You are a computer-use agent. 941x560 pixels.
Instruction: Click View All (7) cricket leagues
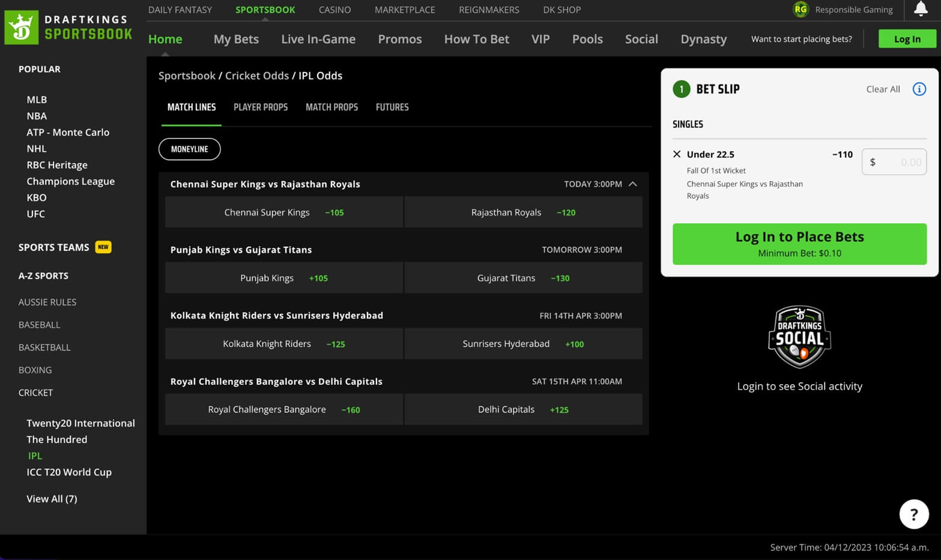pos(52,499)
